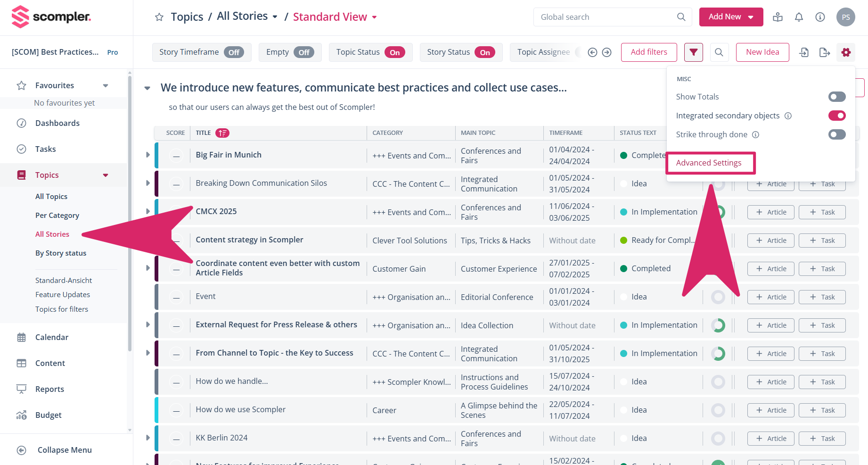Enable the Show Totals toggle
The image size is (868, 465).
[x=836, y=97]
